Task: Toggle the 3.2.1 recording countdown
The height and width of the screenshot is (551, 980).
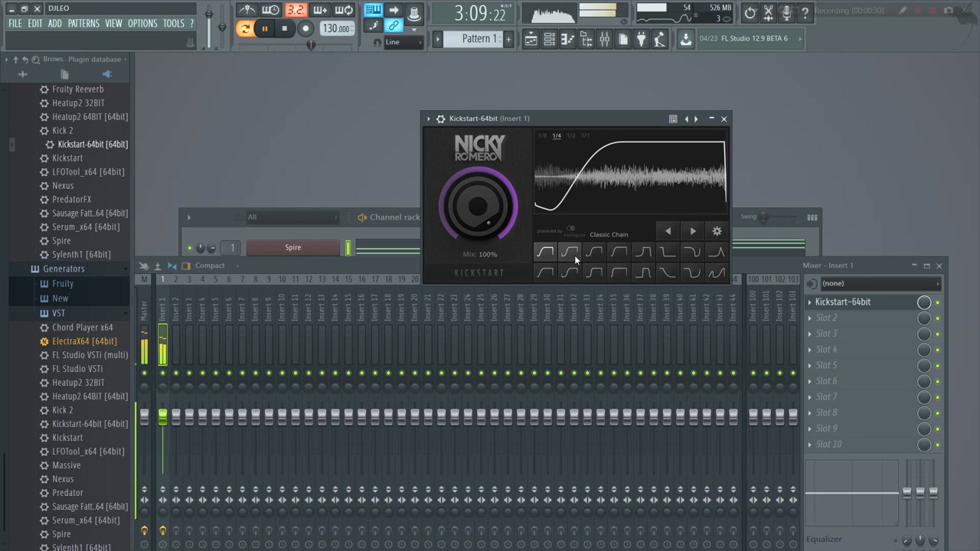Action: click(x=295, y=10)
